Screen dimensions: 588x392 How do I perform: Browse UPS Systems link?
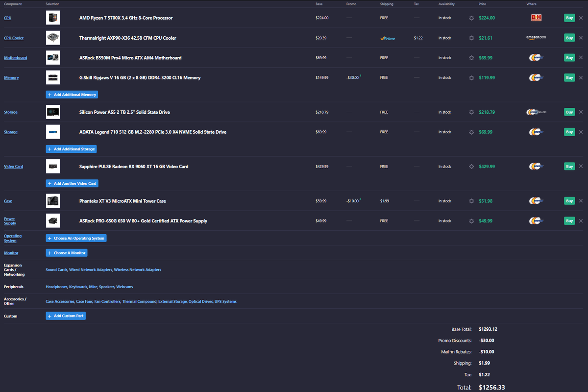pos(225,301)
